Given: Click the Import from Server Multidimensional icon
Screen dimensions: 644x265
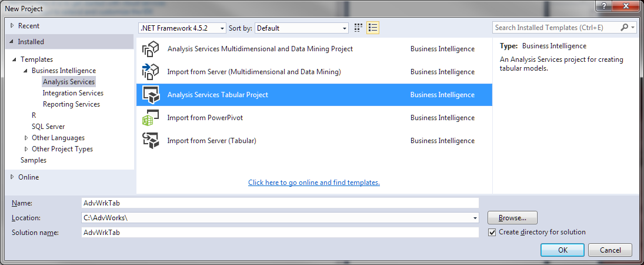Looking at the screenshot, I should pos(151,72).
